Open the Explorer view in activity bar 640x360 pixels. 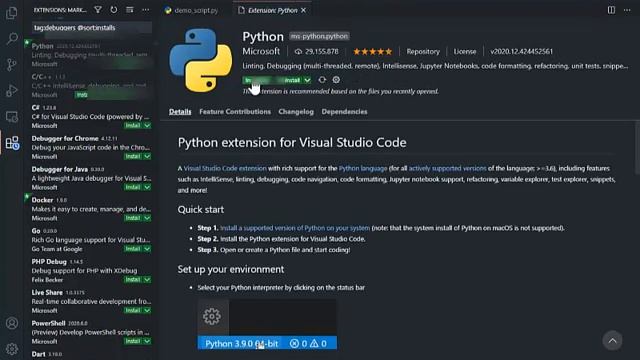12,13
